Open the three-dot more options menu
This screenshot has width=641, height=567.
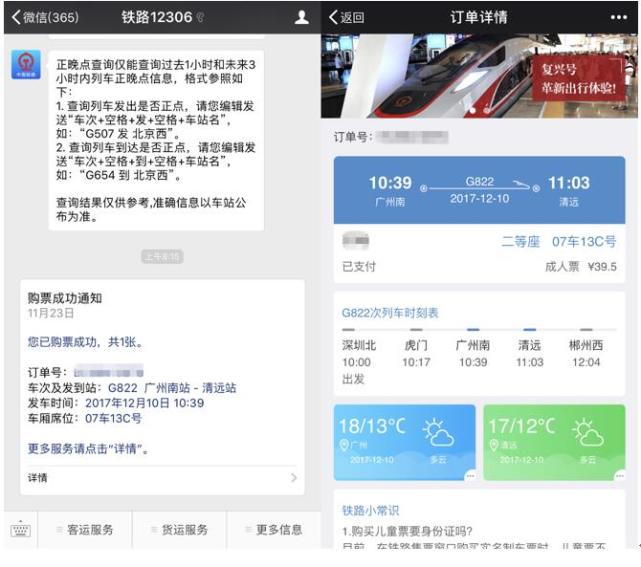coord(619,17)
